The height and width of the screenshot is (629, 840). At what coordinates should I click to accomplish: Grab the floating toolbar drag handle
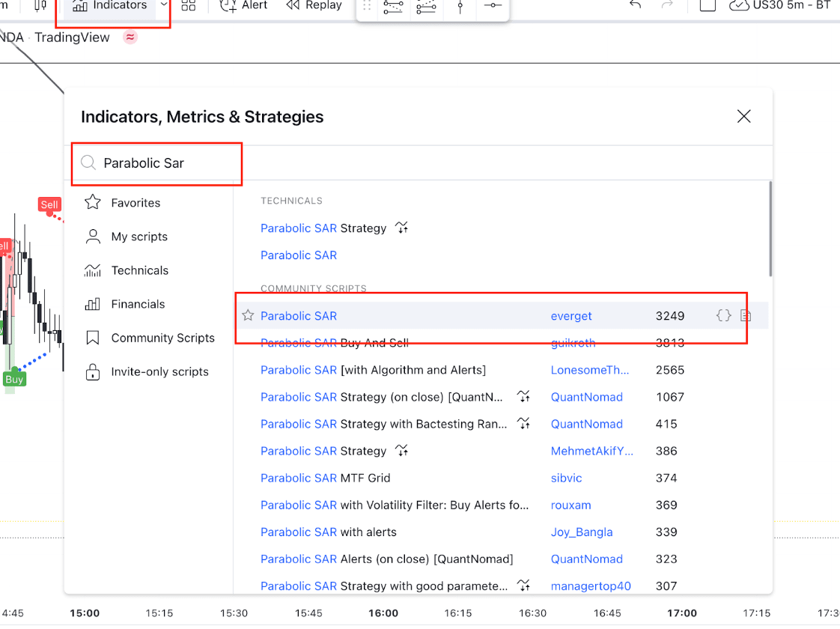click(367, 7)
